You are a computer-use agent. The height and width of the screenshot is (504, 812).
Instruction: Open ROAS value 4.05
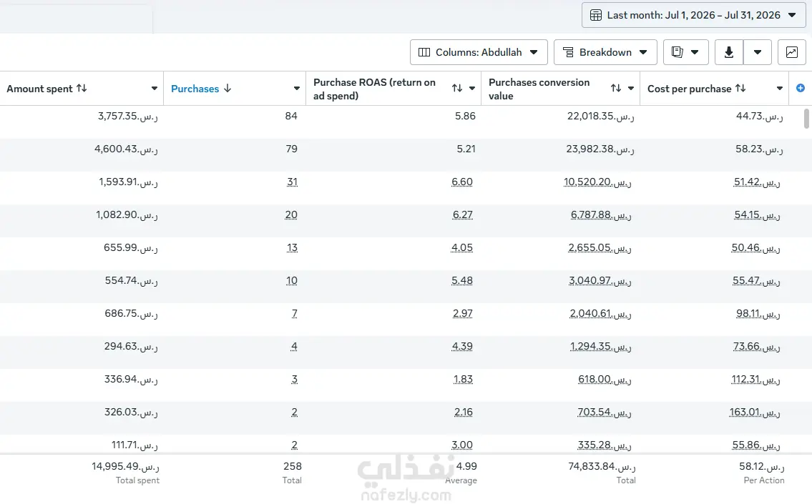(x=462, y=248)
